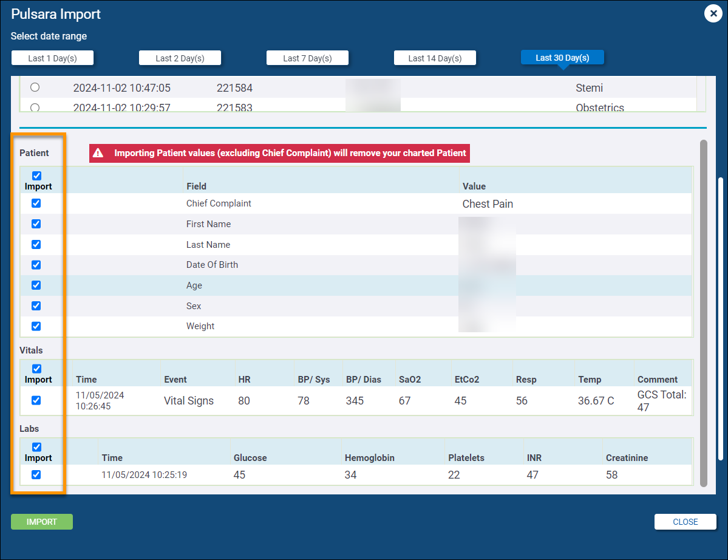Image resolution: width=728 pixels, height=560 pixels.
Task: Click the CLOSE button
Action: point(685,522)
